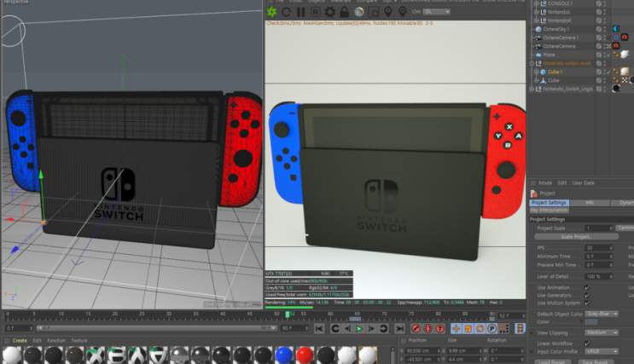Click the project Color swatch
This screenshot has height=364, width=634.
pyautogui.click(x=590, y=322)
